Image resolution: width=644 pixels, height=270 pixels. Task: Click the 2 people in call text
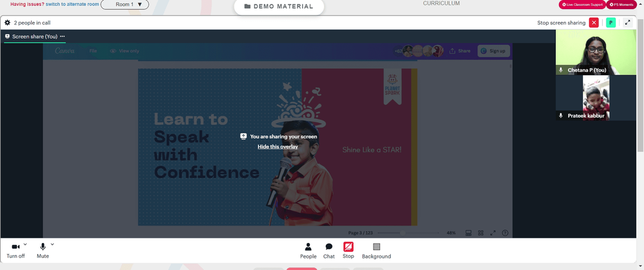pyautogui.click(x=32, y=23)
